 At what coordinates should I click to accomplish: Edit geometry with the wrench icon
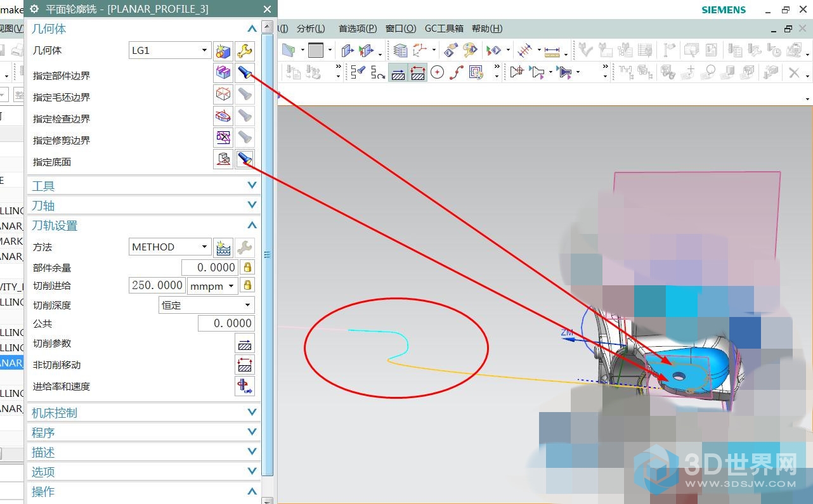click(245, 51)
